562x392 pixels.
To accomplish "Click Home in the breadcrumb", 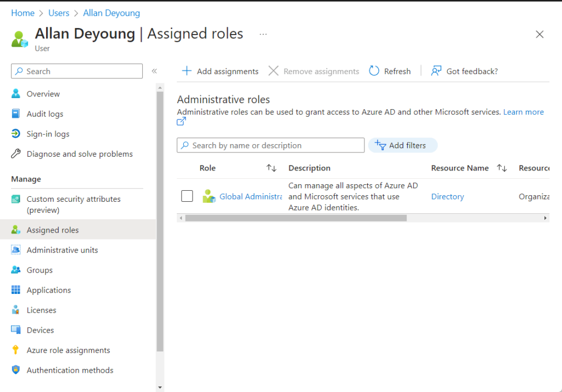I will [x=23, y=13].
